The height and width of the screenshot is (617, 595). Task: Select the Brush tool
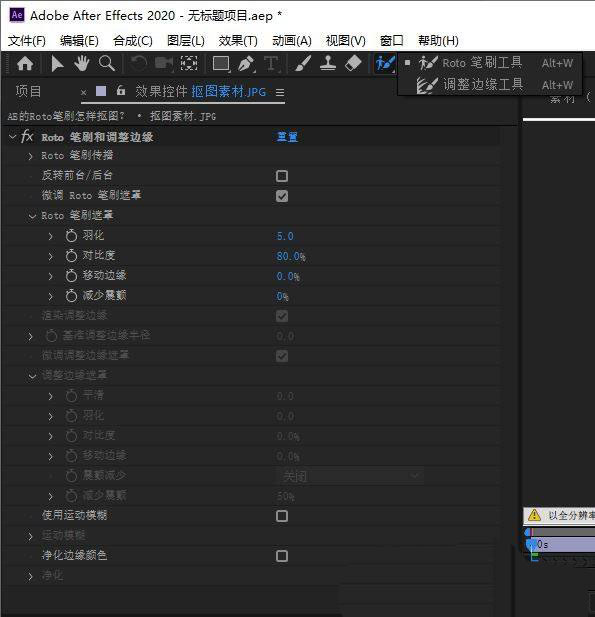pyautogui.click(x=303, y=63)
